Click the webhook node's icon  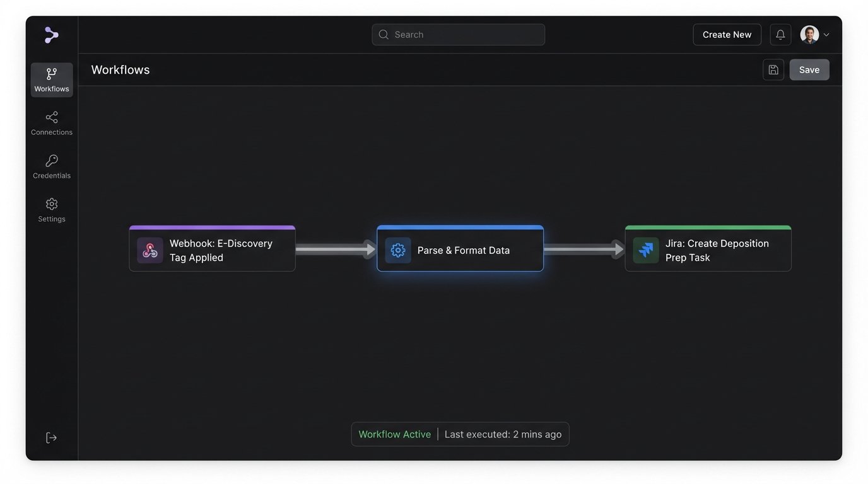coord(150,250)
